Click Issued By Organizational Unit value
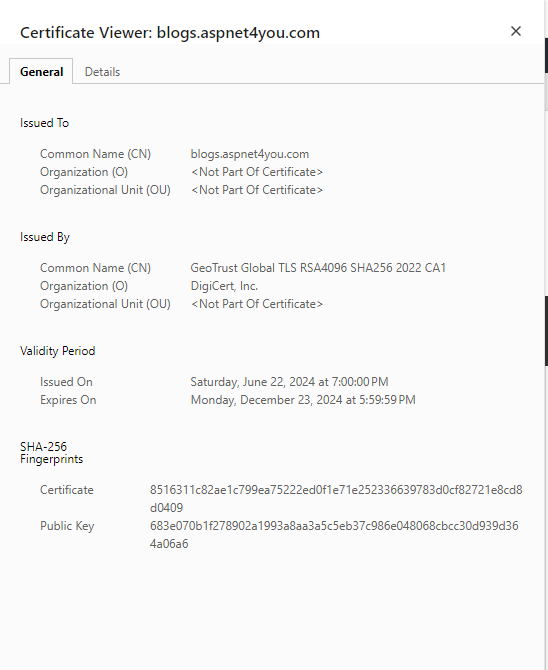 pos(256,304)
